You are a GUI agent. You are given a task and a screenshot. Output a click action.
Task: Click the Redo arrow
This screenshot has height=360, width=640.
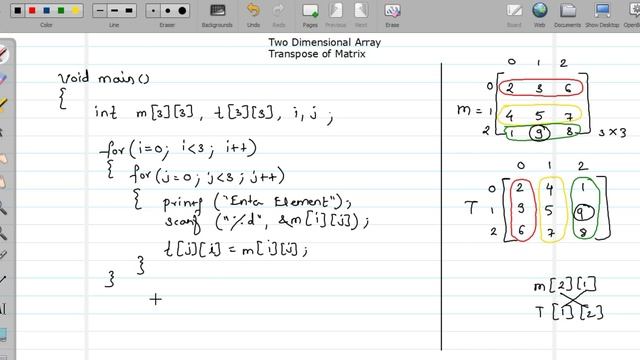tap(279, 15)
